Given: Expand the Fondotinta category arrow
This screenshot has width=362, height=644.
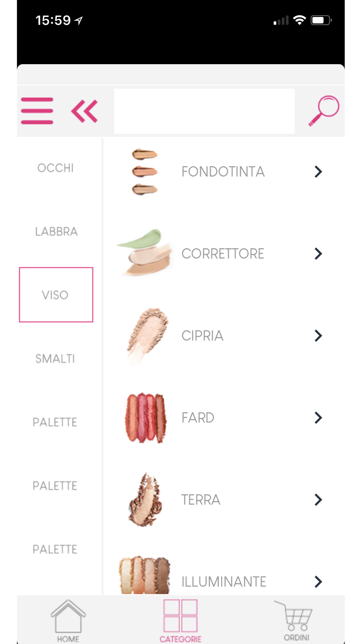Looking at the screenshot, I should (x=318, y=172).
